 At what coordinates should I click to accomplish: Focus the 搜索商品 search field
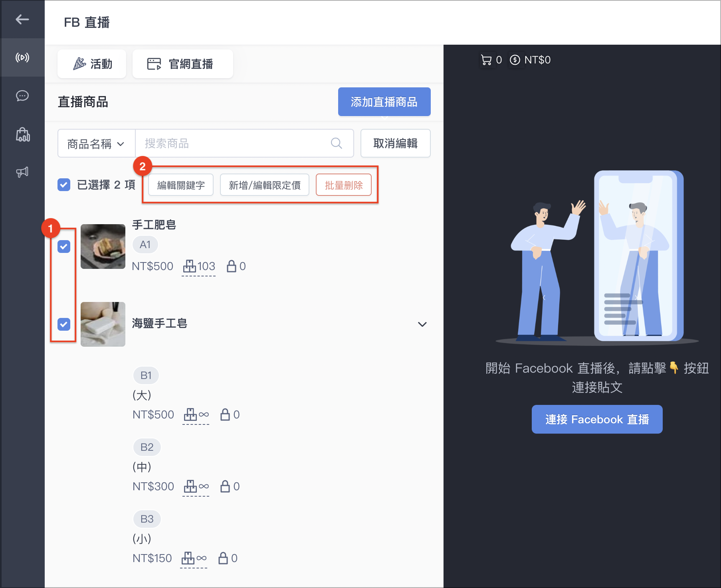[x=244, y=143]
